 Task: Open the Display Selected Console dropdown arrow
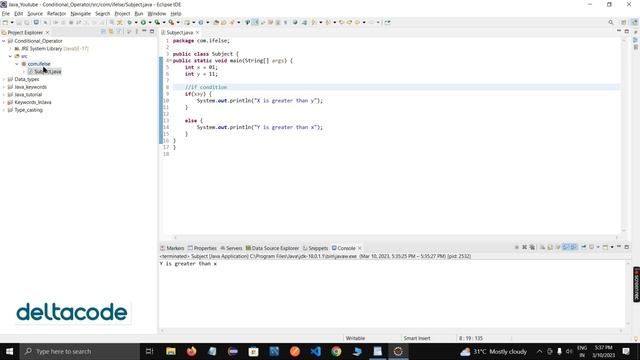598,247
